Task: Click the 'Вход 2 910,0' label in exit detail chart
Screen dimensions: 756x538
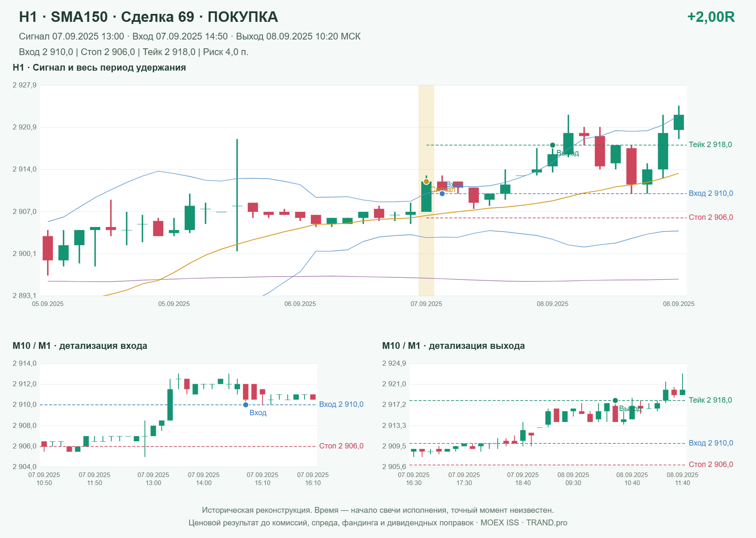Action: coord(711,443)
